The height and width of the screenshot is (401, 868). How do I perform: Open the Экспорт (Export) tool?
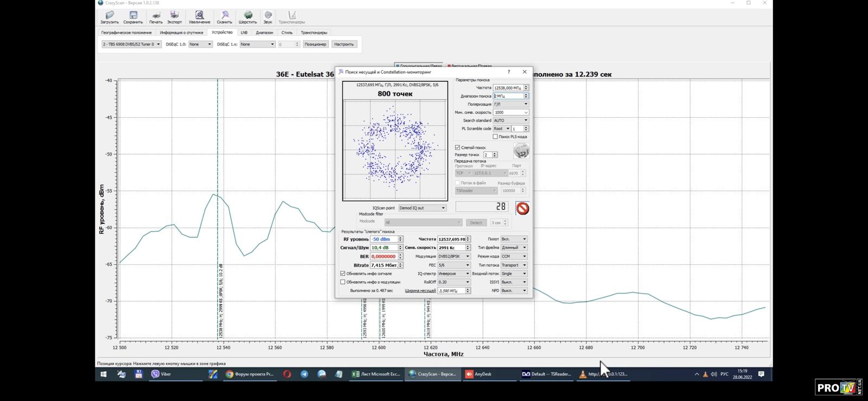174,17
